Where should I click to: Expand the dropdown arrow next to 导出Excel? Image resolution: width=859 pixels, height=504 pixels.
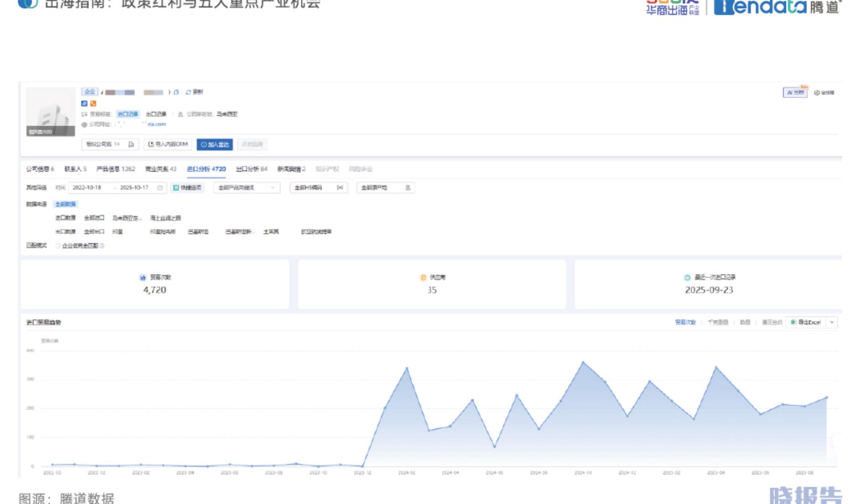point(832,322)
